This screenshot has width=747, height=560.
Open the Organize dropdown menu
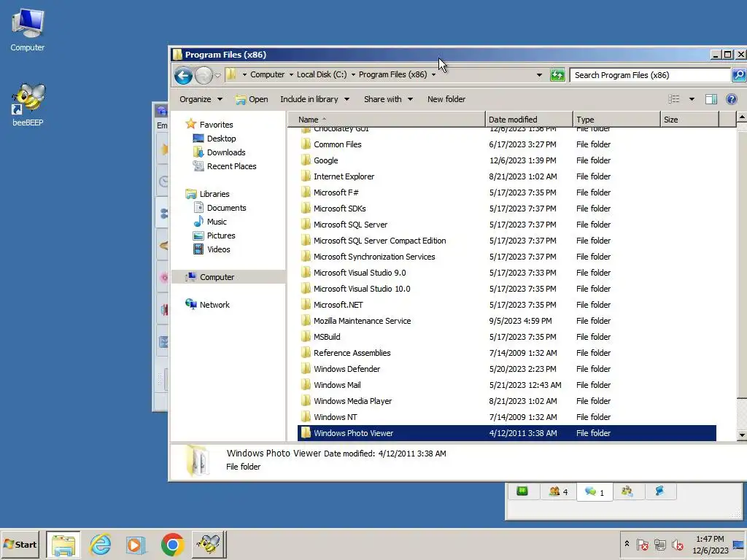pyautogui.click(x=201, y=99)
